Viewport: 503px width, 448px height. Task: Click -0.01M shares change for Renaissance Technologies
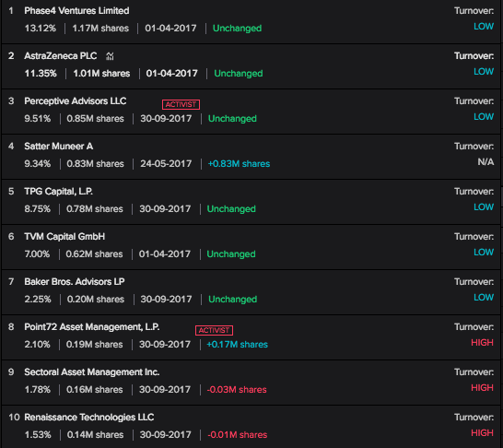point(238,435)
